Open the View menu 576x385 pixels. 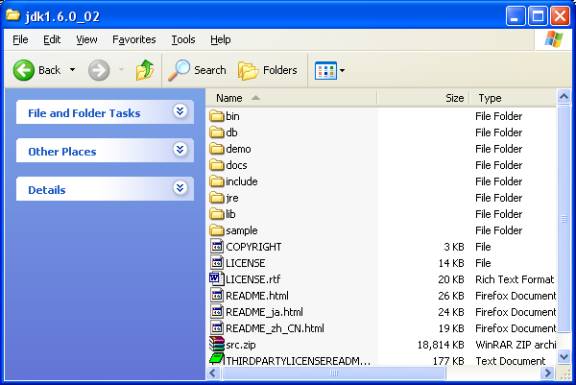point(87,39)
